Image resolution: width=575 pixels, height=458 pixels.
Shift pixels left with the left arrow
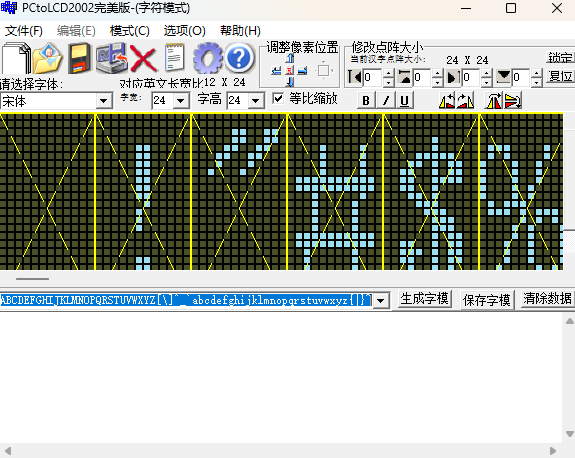(x=276, y=70)
